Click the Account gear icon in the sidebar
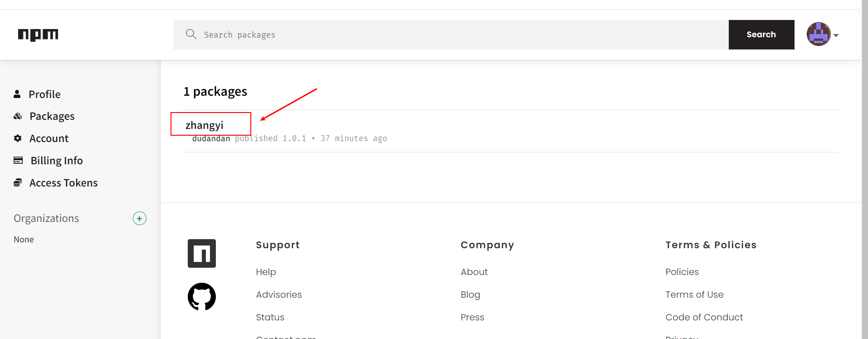This screenshot has width=868, height=339. click(x=18, y=138)
